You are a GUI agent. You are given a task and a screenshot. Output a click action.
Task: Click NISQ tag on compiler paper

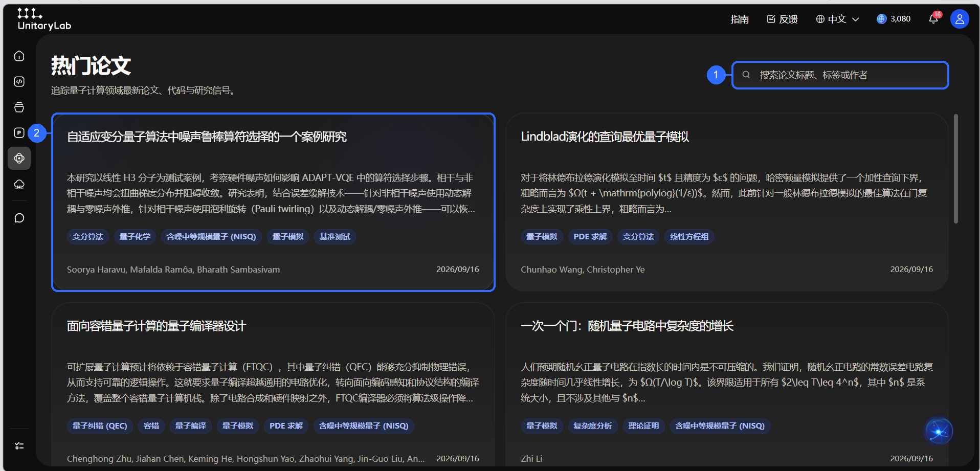click(364, 426)
